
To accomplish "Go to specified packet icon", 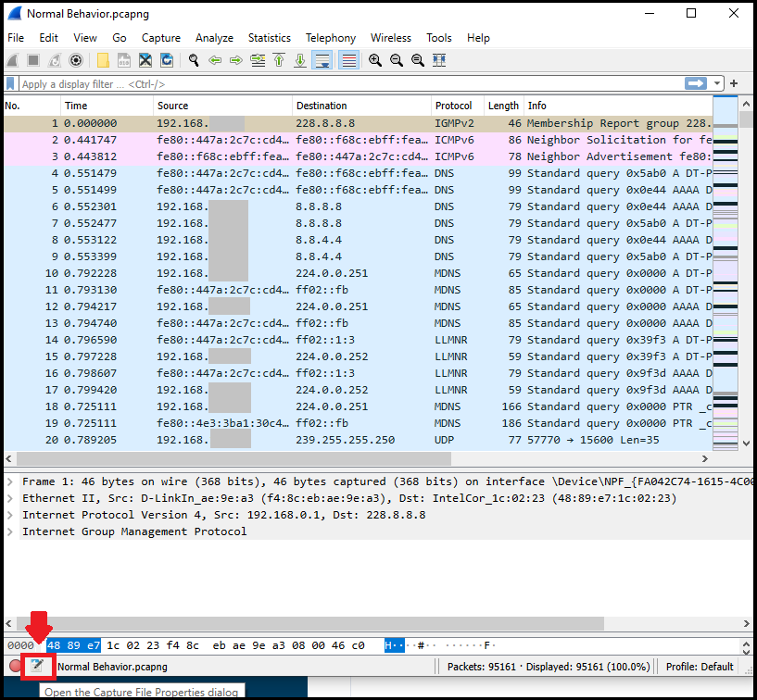I will [258, 60].
